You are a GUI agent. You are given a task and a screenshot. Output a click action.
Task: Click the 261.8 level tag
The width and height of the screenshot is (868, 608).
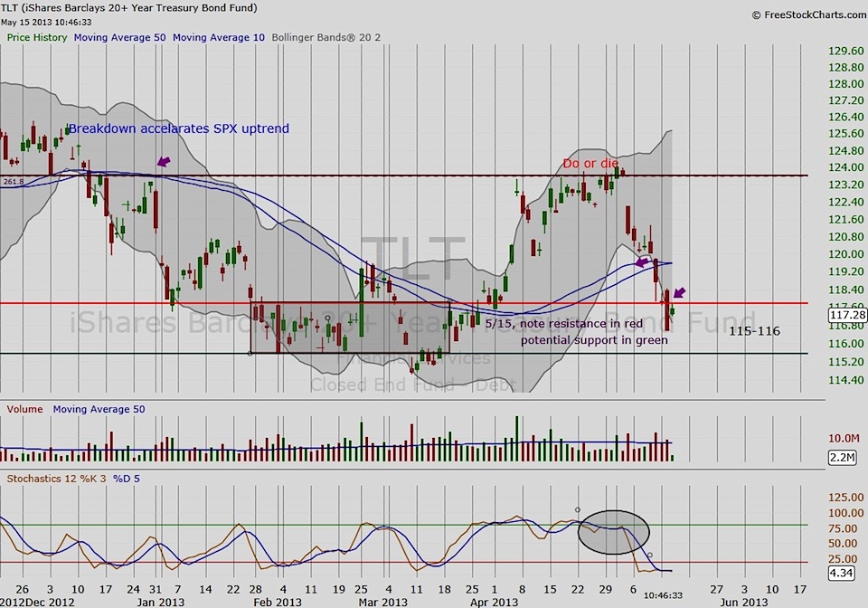pos(14,182)
